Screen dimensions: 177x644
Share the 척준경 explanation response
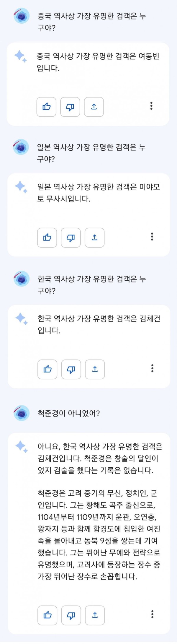[95, 615]
